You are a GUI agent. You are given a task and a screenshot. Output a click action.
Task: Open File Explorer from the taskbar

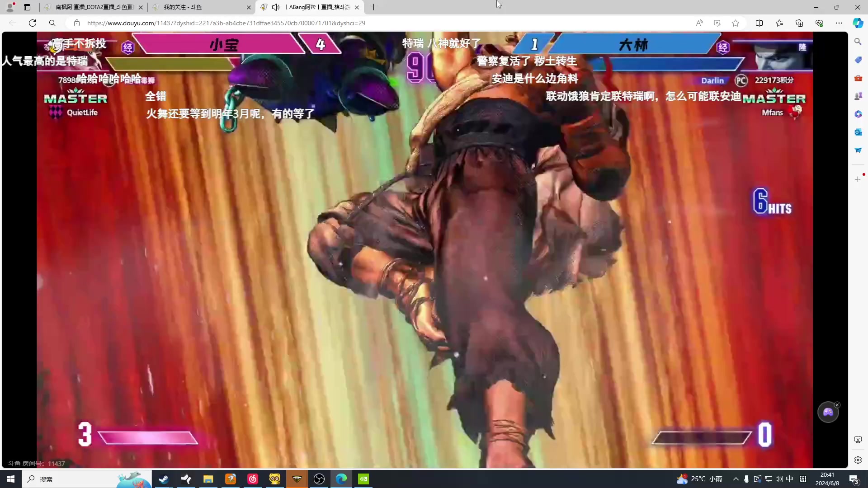coord(208,479)
